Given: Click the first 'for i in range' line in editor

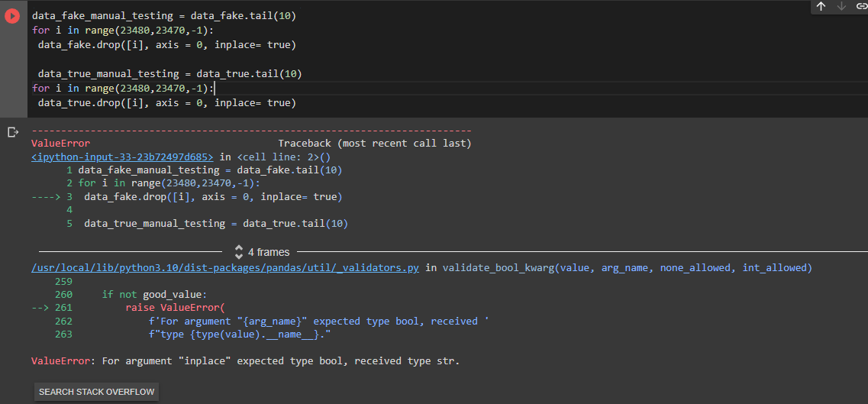Looking at the screenshot, I should point(123,31).
